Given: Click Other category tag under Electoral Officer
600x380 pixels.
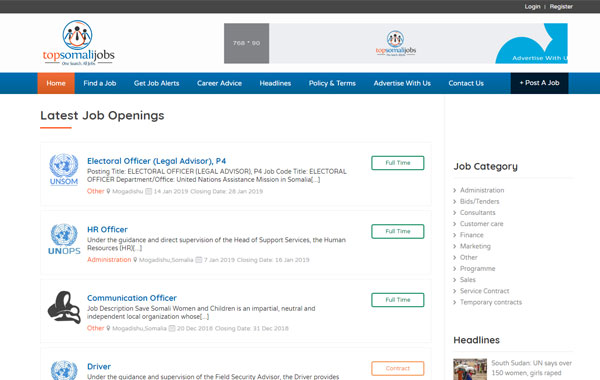Looking at the screenshot, I should tap(95, 191).
